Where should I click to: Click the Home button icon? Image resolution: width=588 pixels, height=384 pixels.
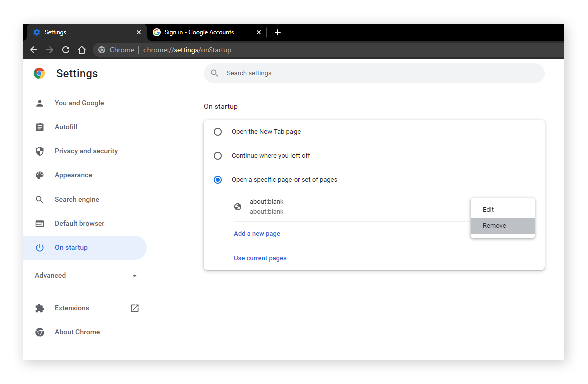[82, 50]
